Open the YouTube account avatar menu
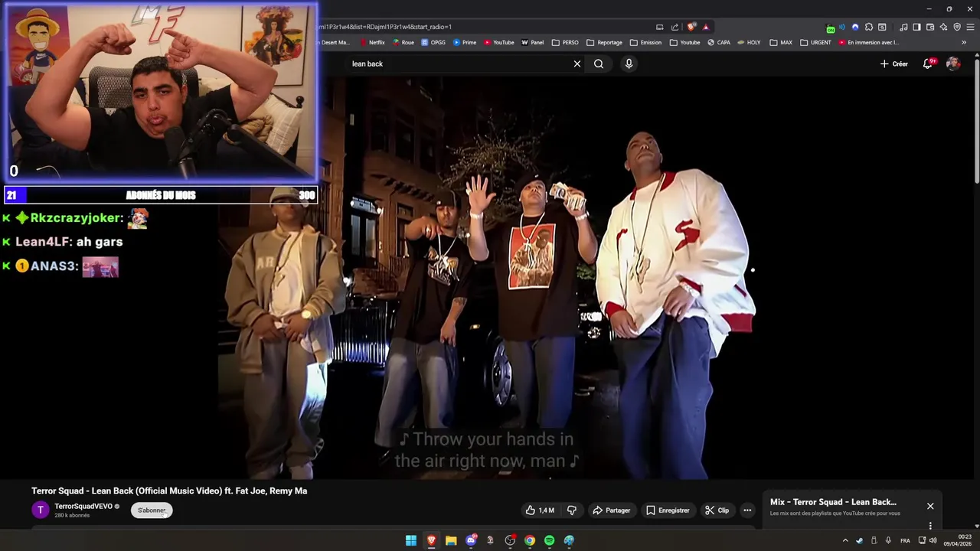This screenshot has height=551, width=980. [953, 64]
